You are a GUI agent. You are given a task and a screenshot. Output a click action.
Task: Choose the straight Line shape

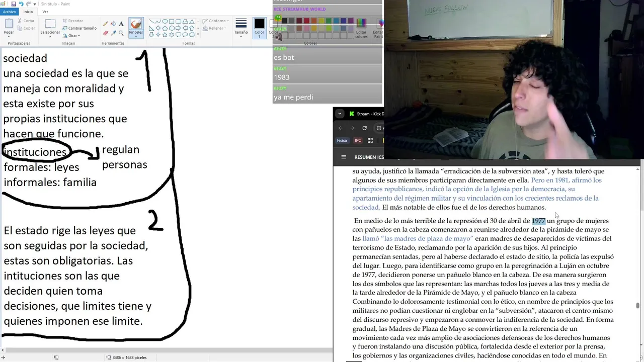(151, 22)
